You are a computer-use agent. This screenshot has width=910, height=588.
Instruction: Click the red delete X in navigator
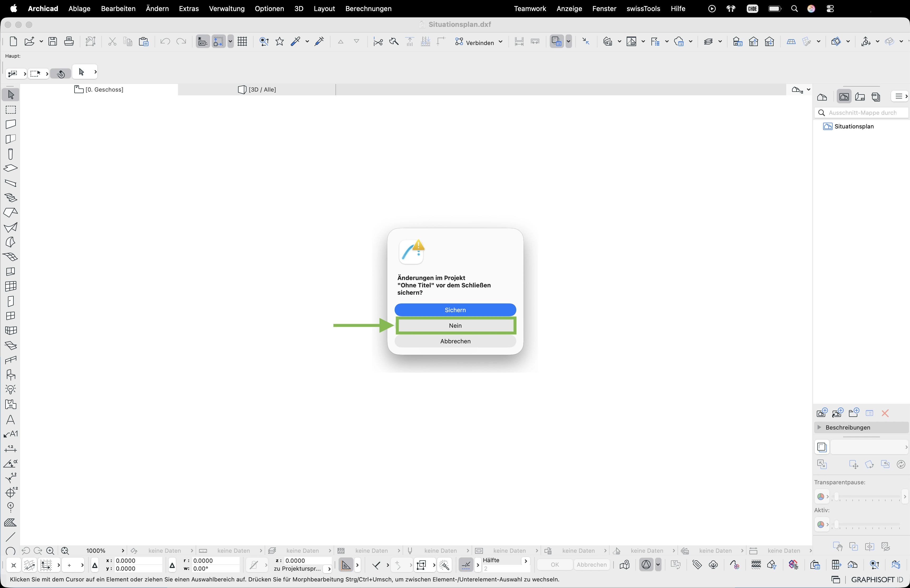[885, 413]
